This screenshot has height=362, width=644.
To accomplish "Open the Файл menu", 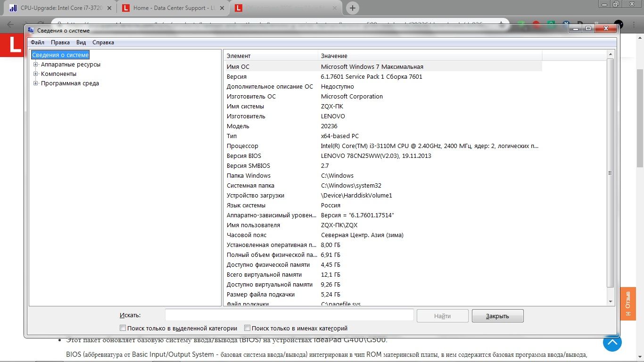I will (x=37, y=42).
